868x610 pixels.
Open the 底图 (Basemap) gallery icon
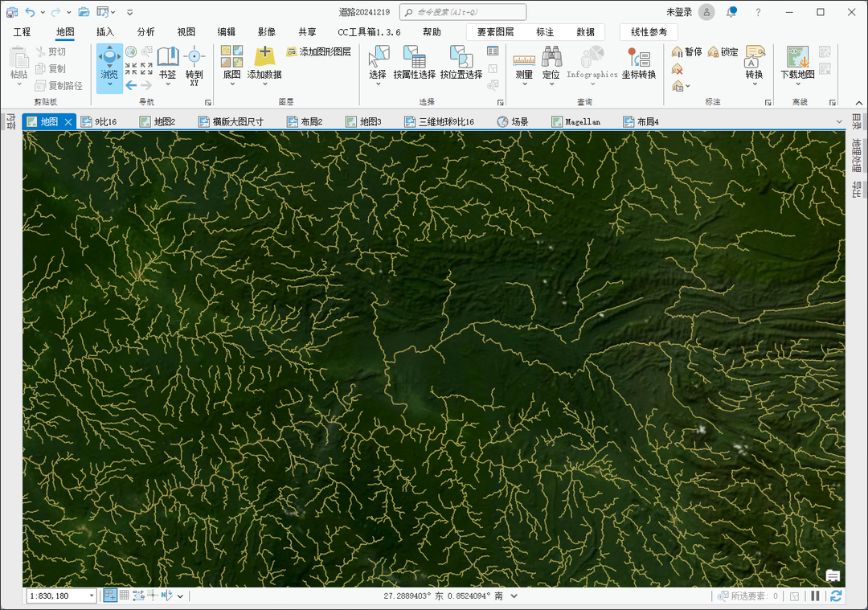(x=232, y=56)
